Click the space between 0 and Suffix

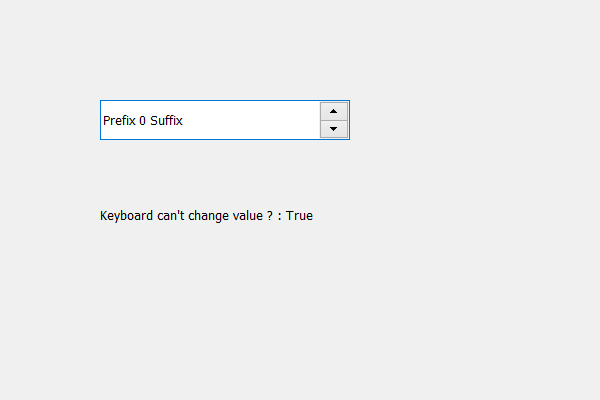click(x=148, y=121)
